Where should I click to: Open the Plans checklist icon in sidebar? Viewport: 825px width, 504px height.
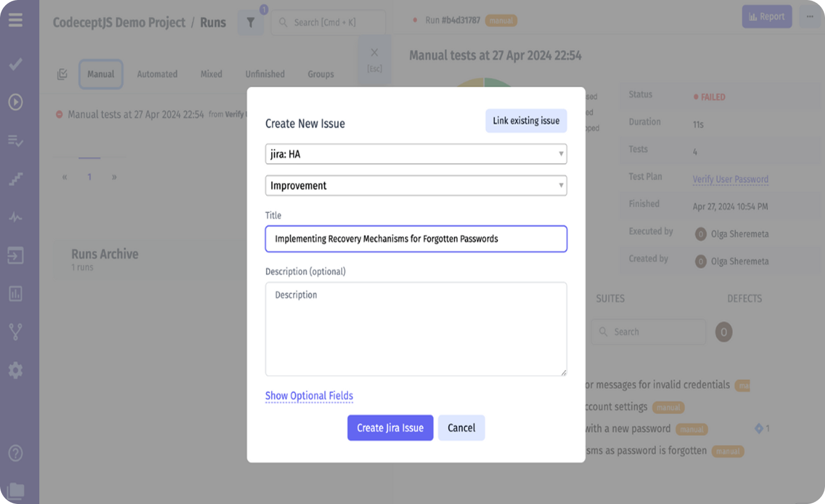(x=16, y=141)
